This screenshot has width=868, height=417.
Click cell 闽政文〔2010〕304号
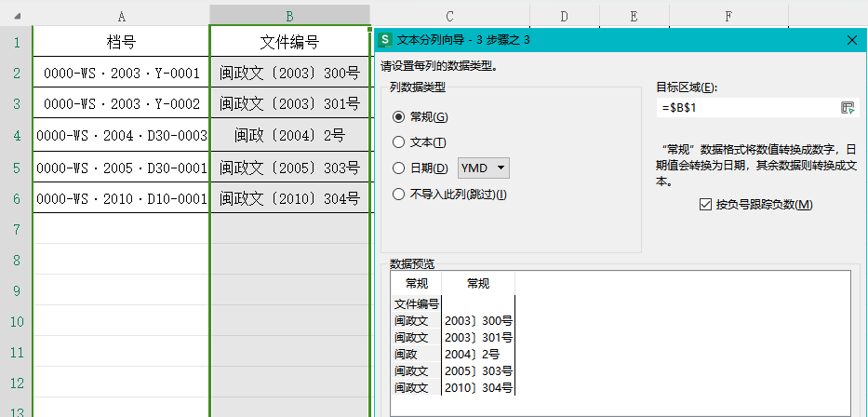click(289, 197)
